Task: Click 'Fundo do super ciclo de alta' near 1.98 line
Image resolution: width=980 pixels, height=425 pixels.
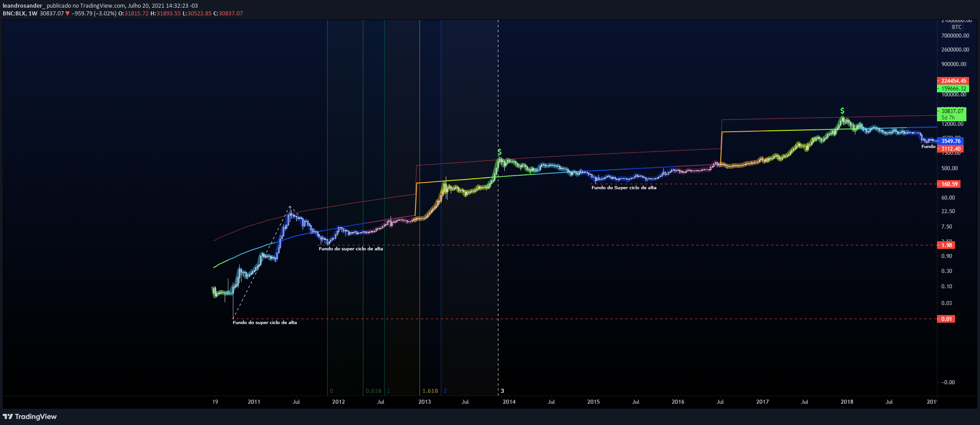Action: click(x=351, y=249)
